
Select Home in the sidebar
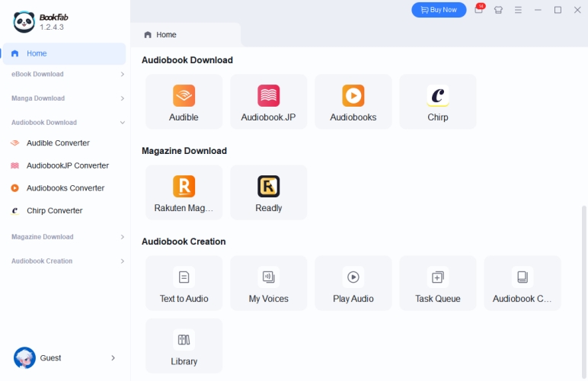pyautogui.click(x=64, y=53)
